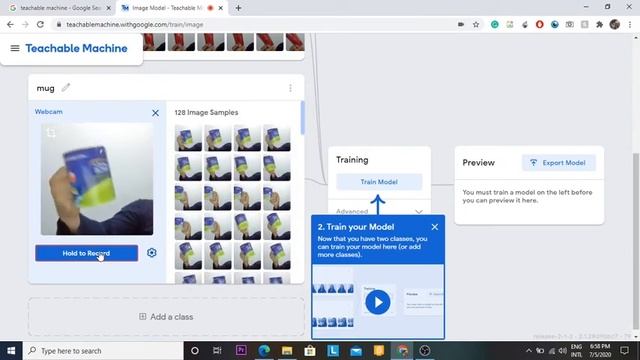Click the Train Model button
The image size is (640, 360).
[x=379, y=182]
